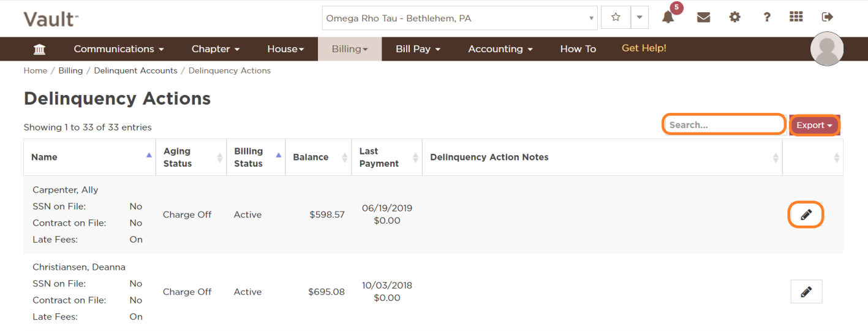Go to Delinquent Accounts breadcrumb

[x=135, y=70]
